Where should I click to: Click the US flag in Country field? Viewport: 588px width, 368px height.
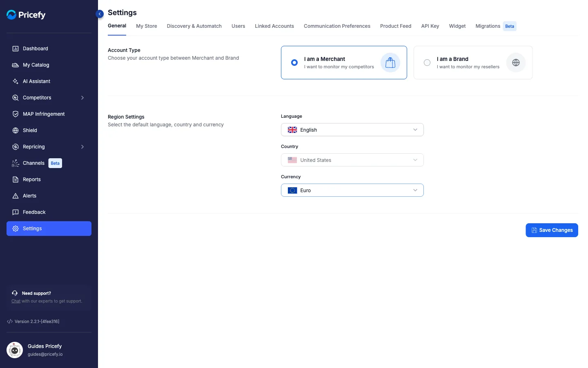click(x=292, y=160)
